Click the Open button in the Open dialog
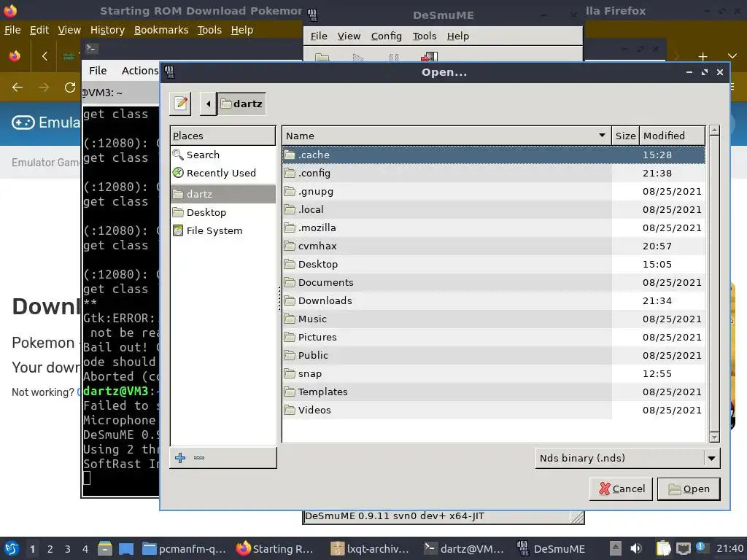The height and width of the screenshot is (560, 747). (689, 489)
